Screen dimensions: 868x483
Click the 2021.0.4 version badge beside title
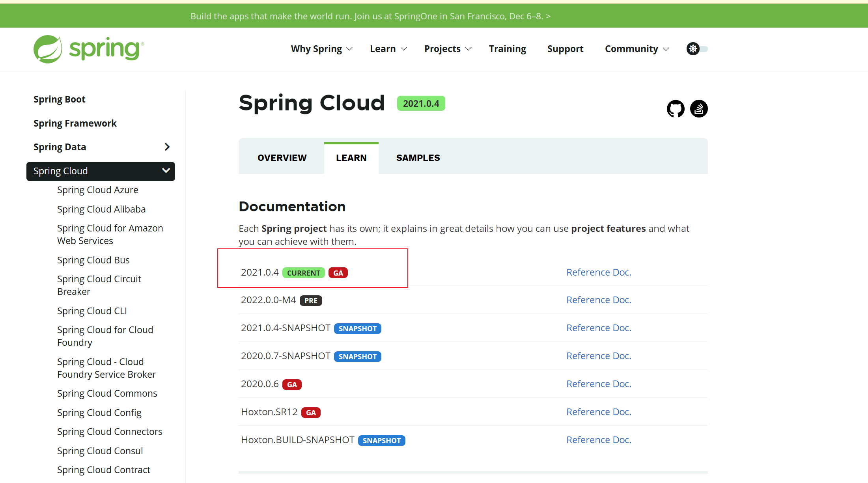pos(421,104)
